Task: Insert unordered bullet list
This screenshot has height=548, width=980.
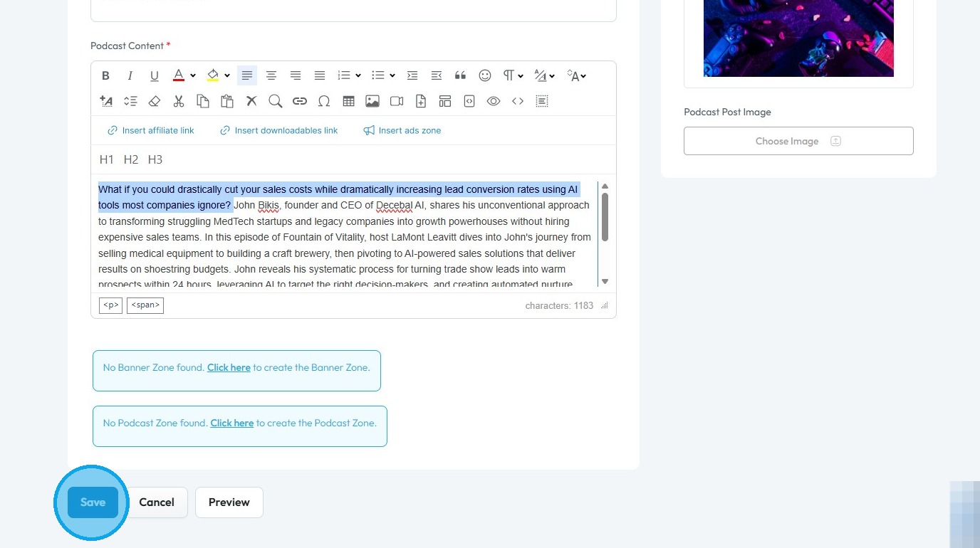Action: tap(378, 75)
